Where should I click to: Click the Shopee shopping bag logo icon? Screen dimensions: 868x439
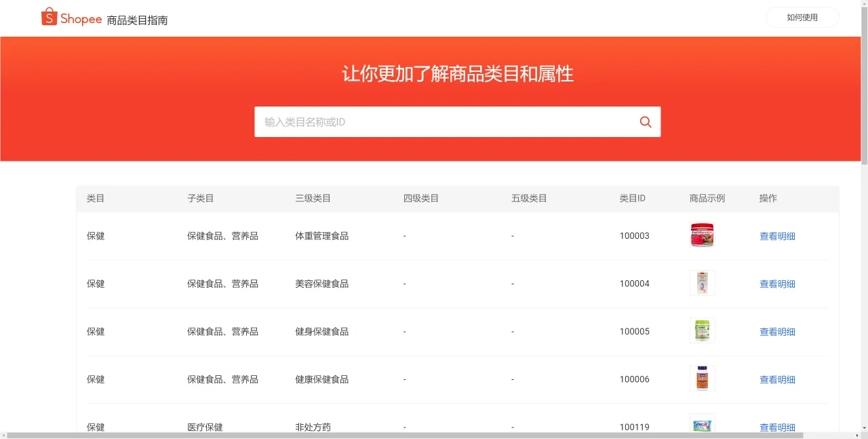coord(49,17)
